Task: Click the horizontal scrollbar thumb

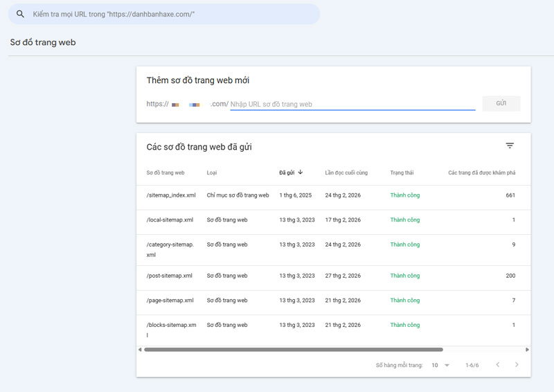Action: pos(293,350)
